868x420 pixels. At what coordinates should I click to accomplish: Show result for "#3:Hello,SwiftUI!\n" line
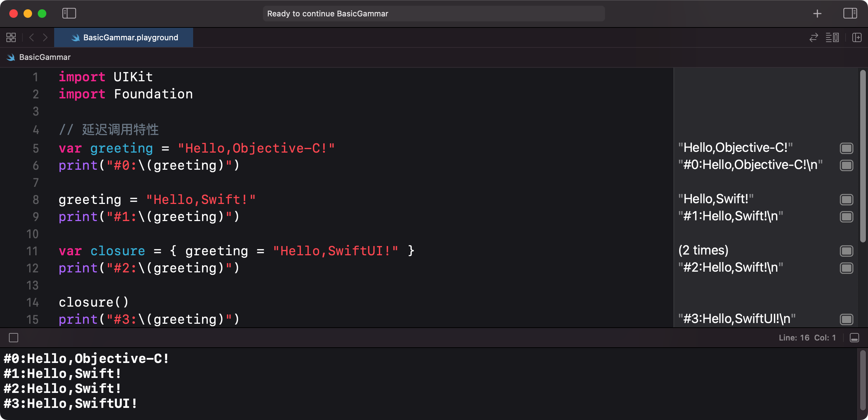coord(847,319)
